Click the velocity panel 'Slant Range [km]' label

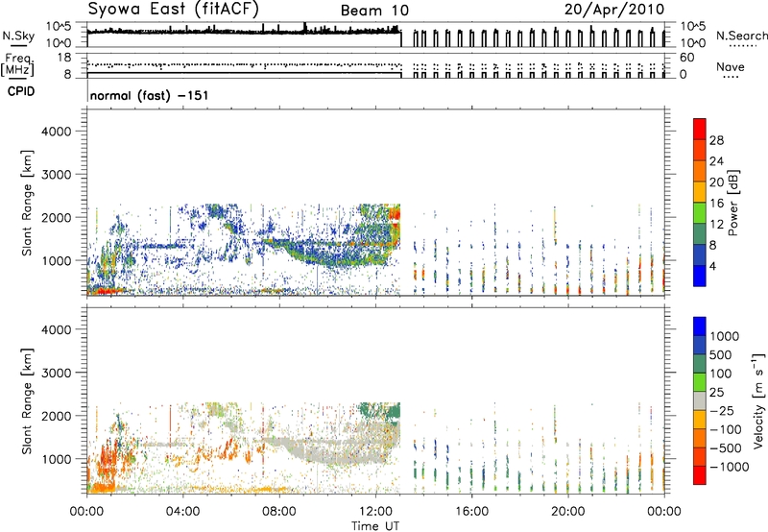point(27,401)
